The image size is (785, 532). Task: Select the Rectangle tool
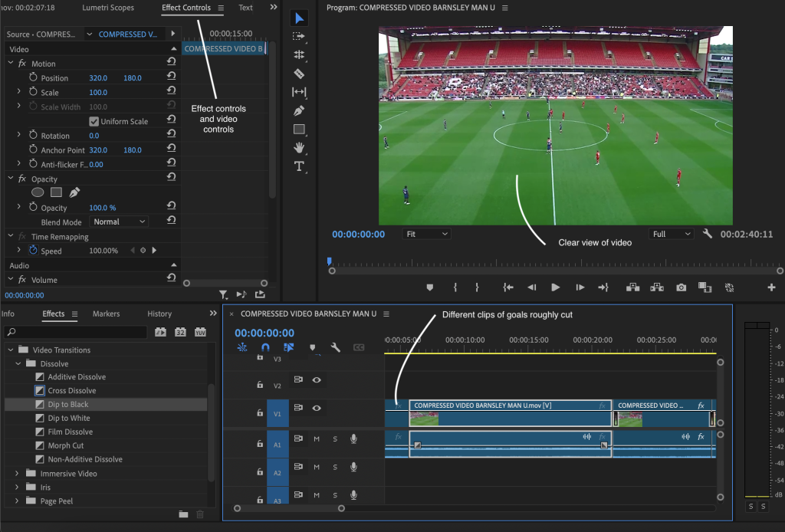click(x=299, y=129)
